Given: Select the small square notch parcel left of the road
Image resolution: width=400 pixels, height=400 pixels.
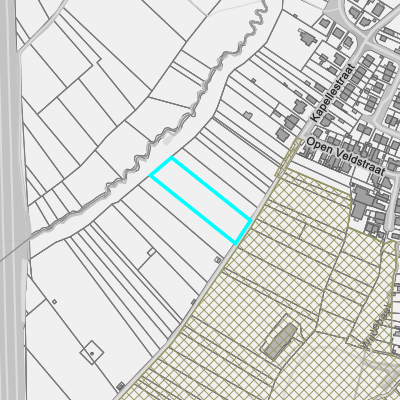Looking at the screenshot, I should [151, 252].
